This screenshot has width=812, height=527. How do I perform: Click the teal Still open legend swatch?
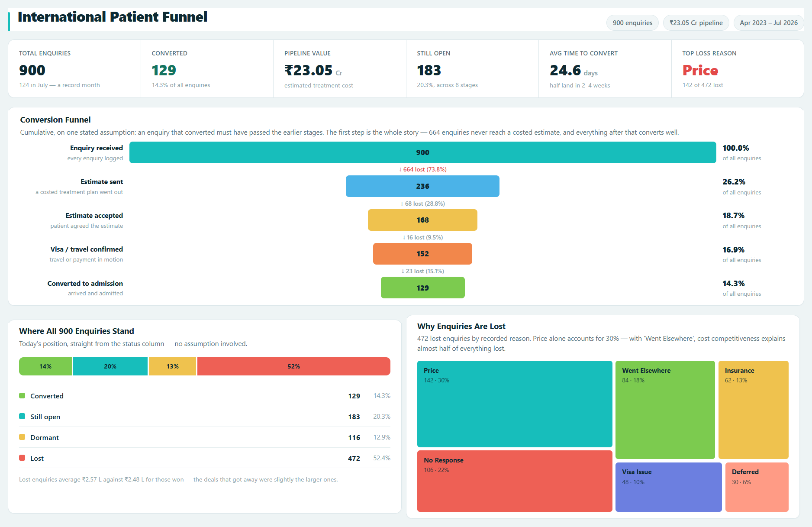[x=22, y=417]
